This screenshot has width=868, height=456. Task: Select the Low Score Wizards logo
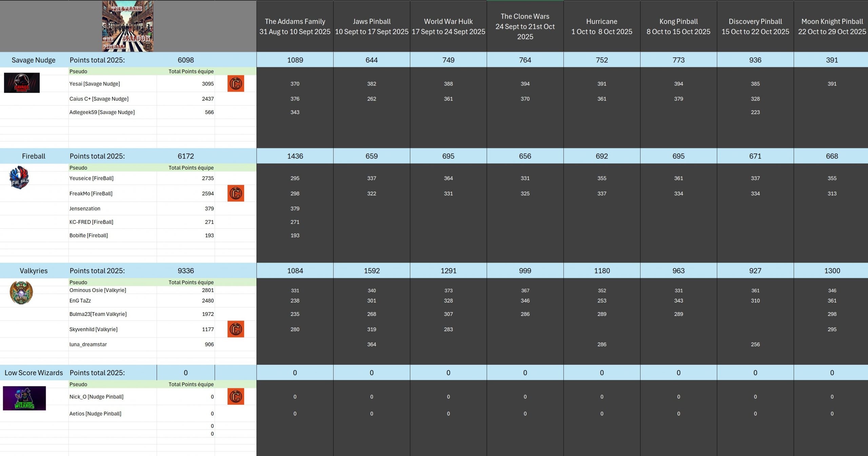click(x=24, y=398)
